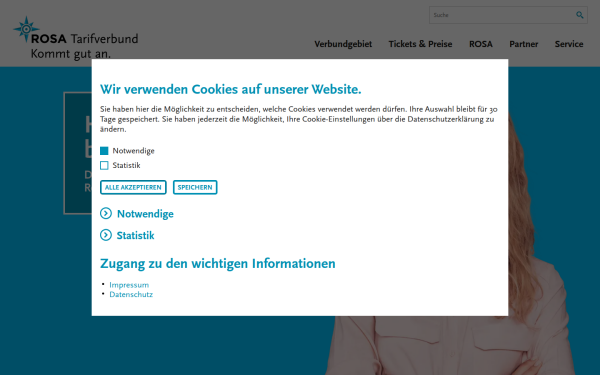
Task: Click the Statistik checkbox label text
Action: point(126,165)
